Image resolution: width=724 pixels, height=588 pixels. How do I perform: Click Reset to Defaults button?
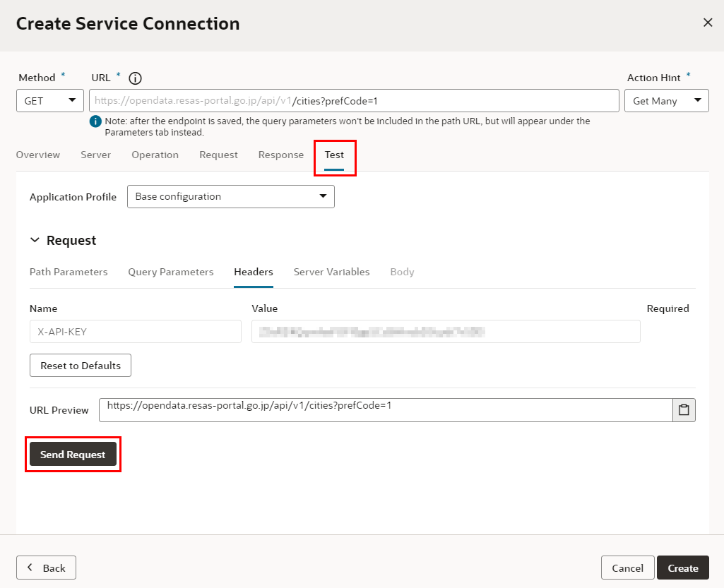[81, 366]
